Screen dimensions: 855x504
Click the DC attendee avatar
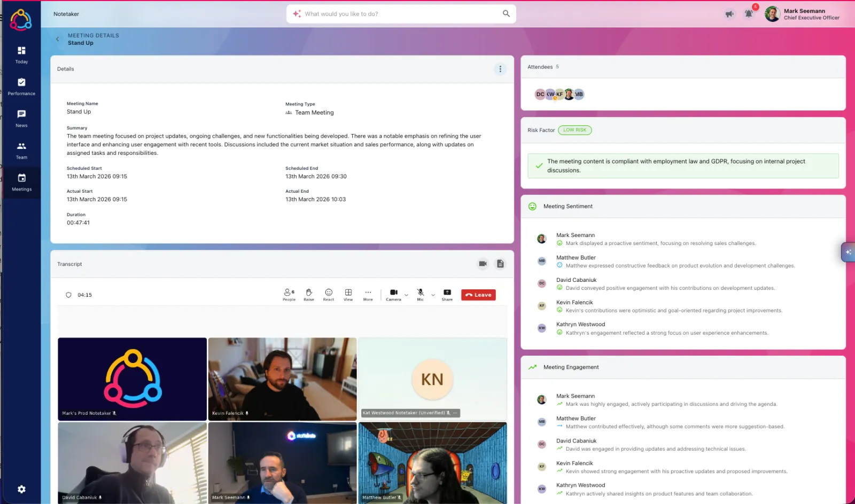pos(540,94)
